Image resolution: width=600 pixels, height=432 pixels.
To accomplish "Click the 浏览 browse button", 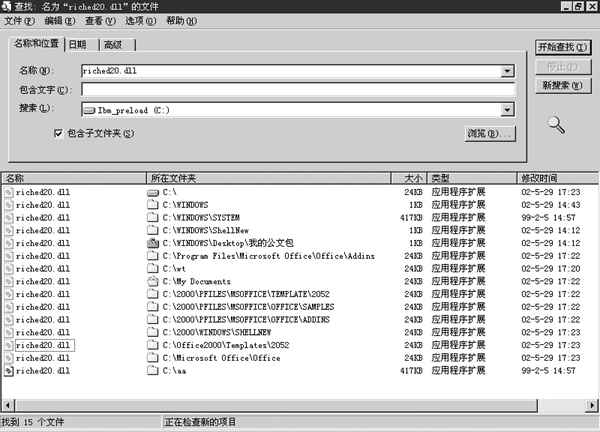I will (490, 134).
